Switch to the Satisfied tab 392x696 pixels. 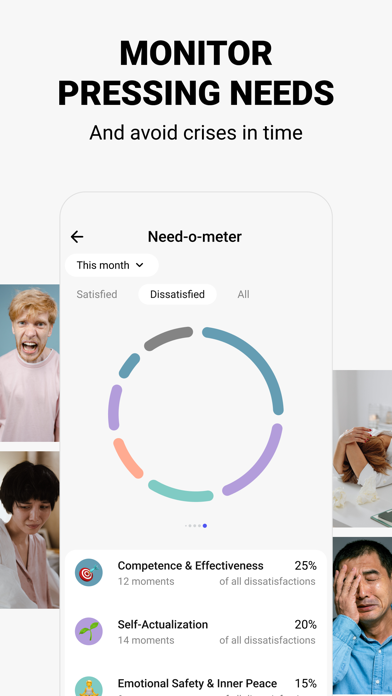97,294
